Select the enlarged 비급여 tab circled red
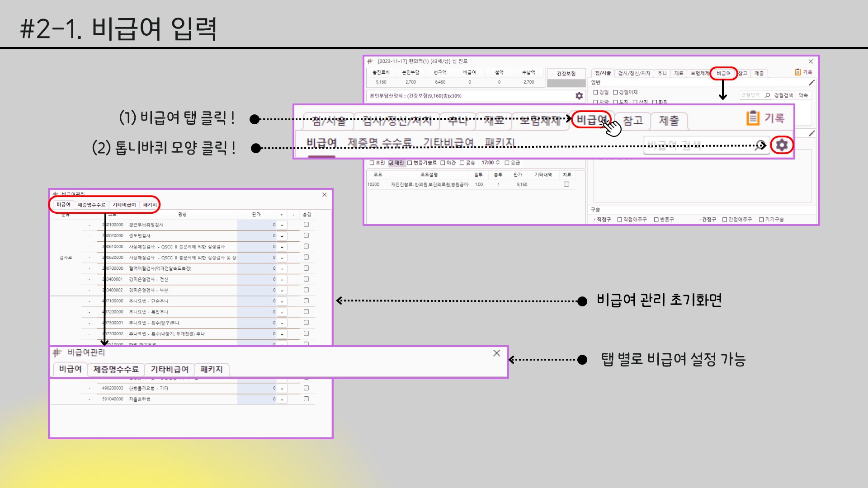 (591, 120)
